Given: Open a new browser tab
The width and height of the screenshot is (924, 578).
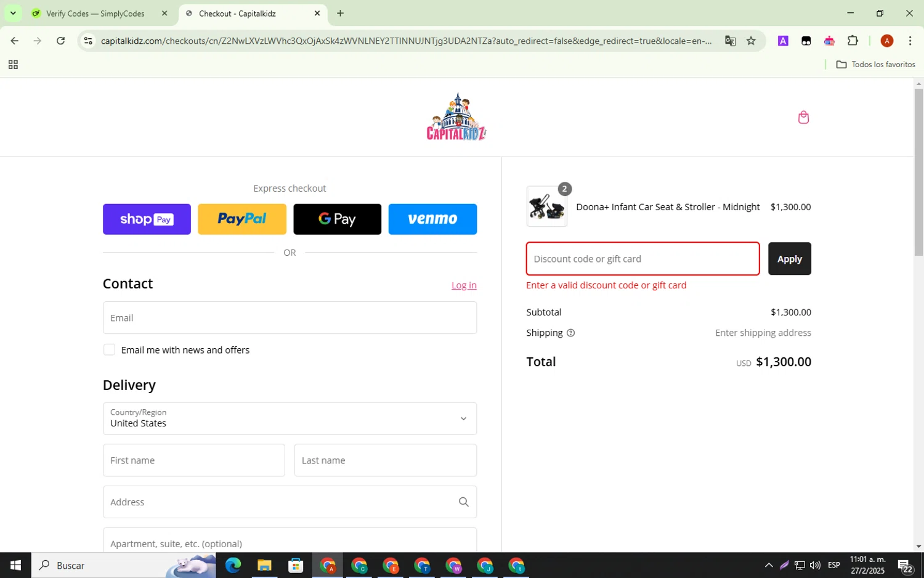Looking at the screenshot, I should coord(340,13).
